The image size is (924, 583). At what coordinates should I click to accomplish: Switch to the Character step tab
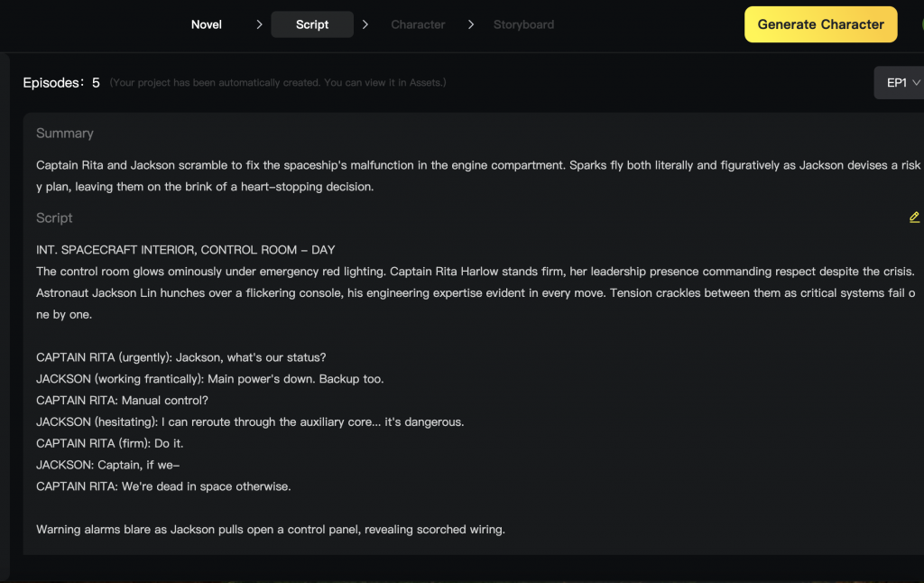click(418, 24)
